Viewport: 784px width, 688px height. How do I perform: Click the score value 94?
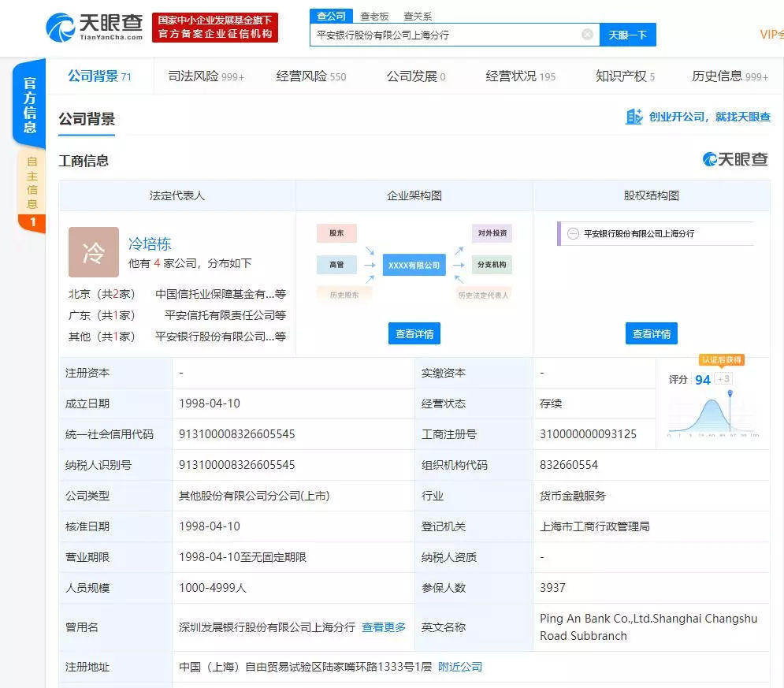[x=703, y=380]
